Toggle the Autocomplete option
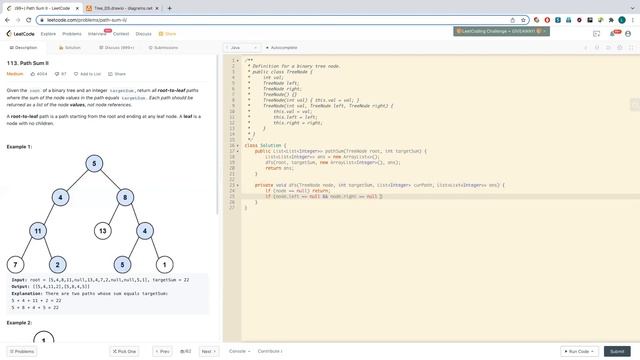This screenshot has width=640, height=360. coord(282,48)
